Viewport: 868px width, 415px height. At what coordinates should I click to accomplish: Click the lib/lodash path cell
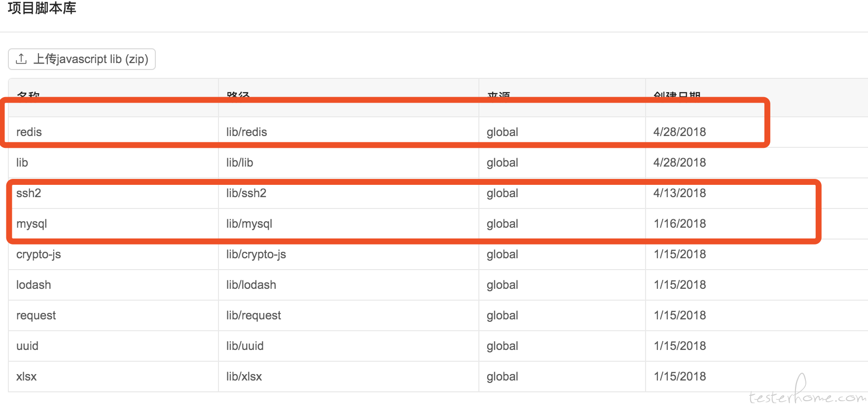[251, 285]
